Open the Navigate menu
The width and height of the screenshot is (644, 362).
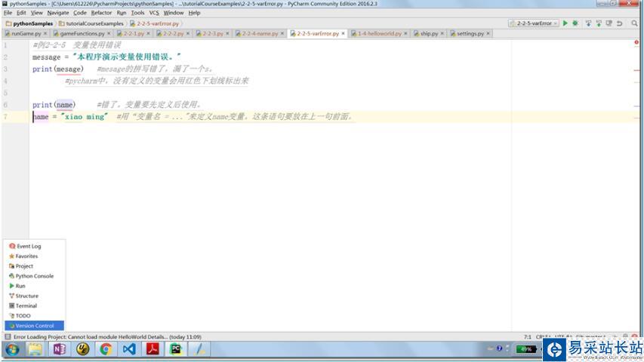(x=58, y=13)
